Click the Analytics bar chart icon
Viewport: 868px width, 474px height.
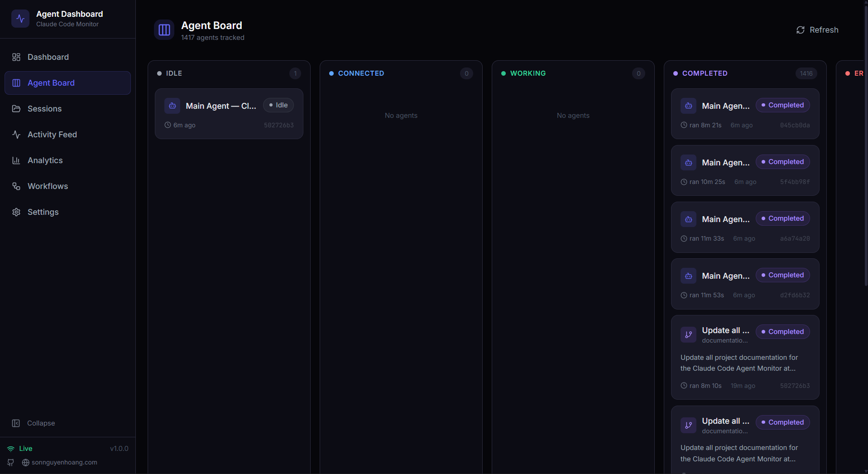(16, 160)
